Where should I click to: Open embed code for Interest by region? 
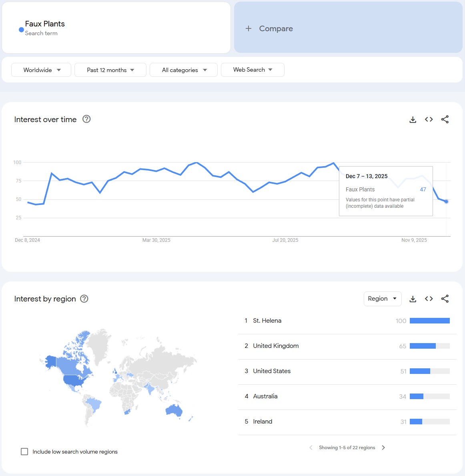click(429, 299)
